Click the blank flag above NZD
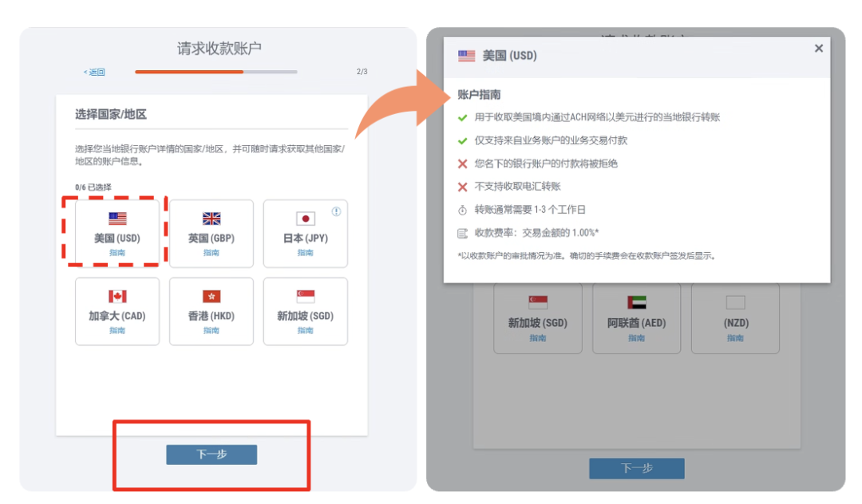Image resolution: width=862 pixels, height=504 pixels. pyautogui.click(x=735, y=302)
